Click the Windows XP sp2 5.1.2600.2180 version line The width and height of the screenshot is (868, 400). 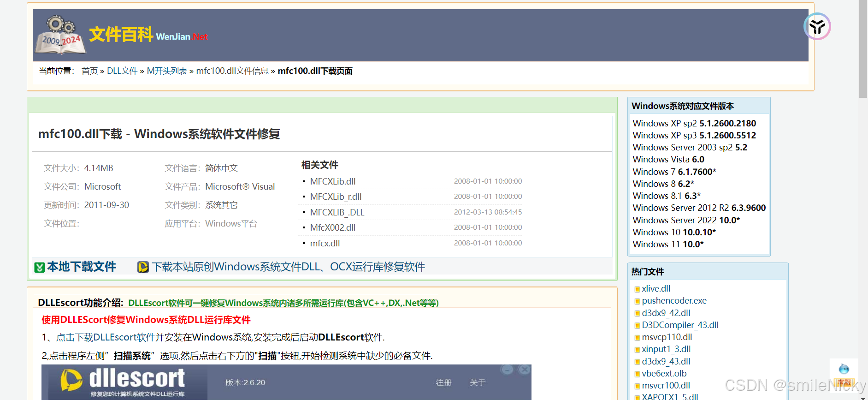click(694, 123)
